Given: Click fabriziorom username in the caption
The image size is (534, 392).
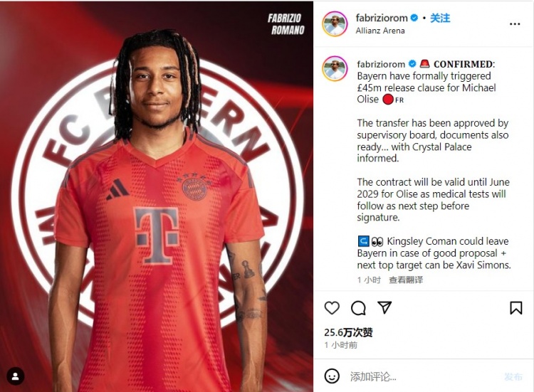Looking at the screenshot, I should coord(381,64).
